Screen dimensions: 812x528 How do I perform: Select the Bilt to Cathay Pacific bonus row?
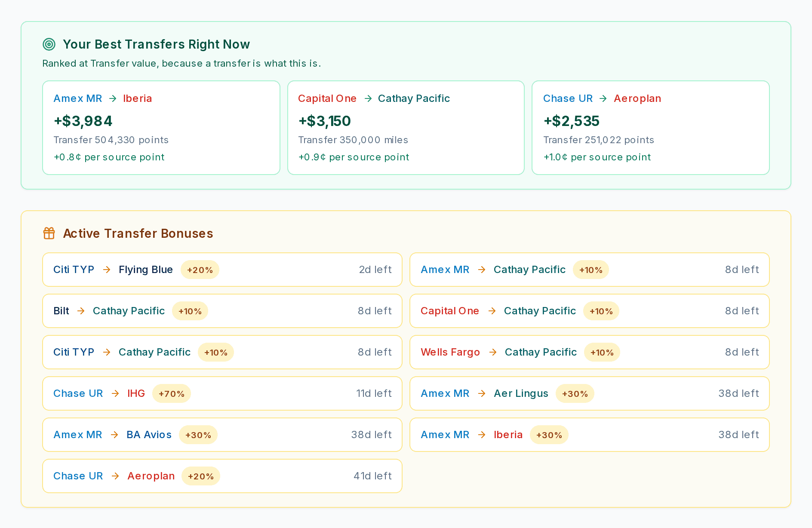click(x=222, y=311)
